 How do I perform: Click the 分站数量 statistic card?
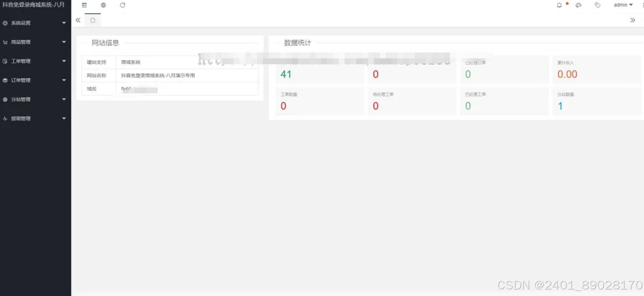click(596, 101)
